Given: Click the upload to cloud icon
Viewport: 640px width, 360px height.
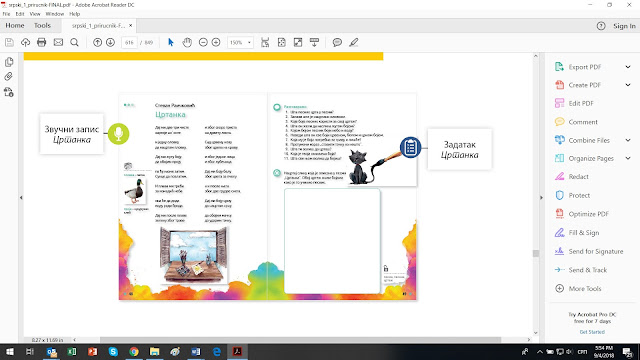Looking at the screenshot, I should tap(25, 42).
